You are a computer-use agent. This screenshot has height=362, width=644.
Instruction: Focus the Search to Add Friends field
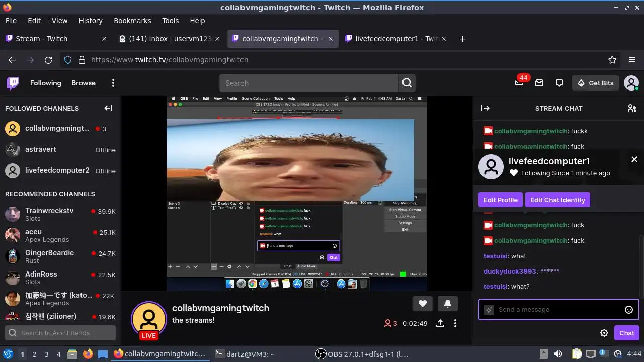60,333
